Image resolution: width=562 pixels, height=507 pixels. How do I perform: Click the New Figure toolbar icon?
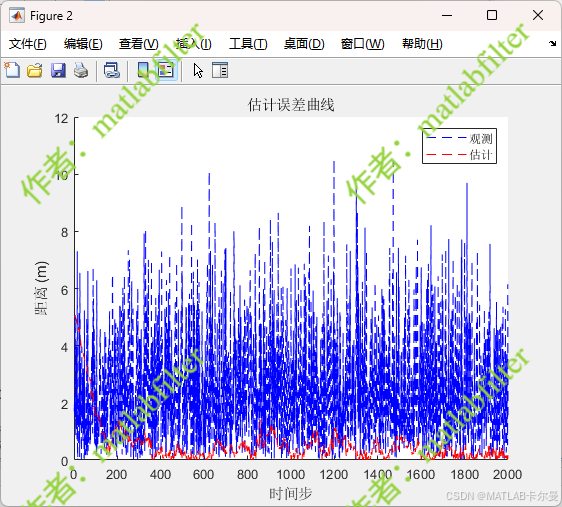[x=12, y=70]
